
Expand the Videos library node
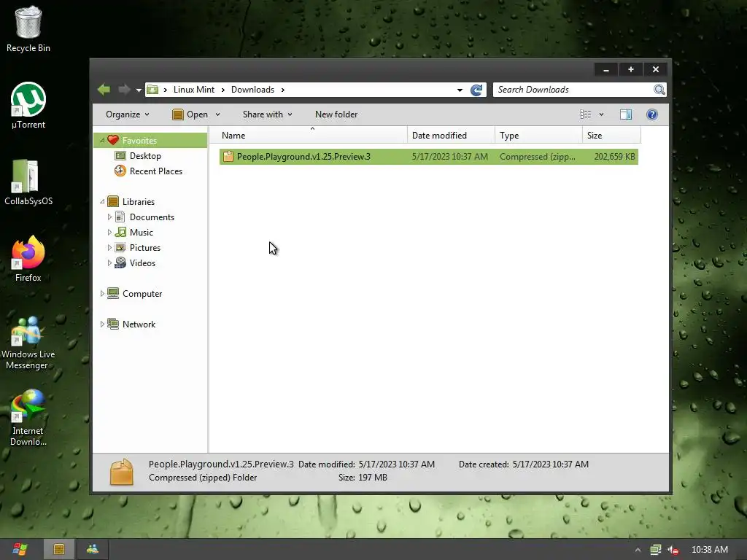tap(109, 262)
